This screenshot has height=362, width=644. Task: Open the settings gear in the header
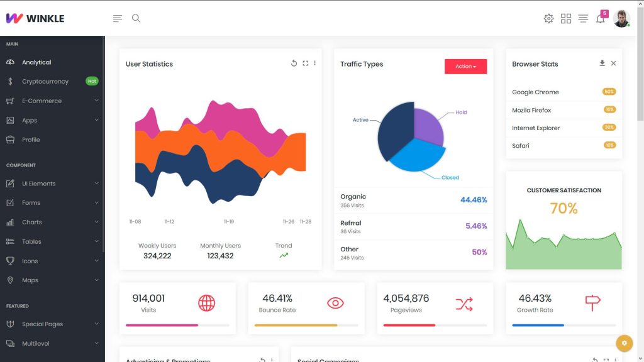(548, 18)
